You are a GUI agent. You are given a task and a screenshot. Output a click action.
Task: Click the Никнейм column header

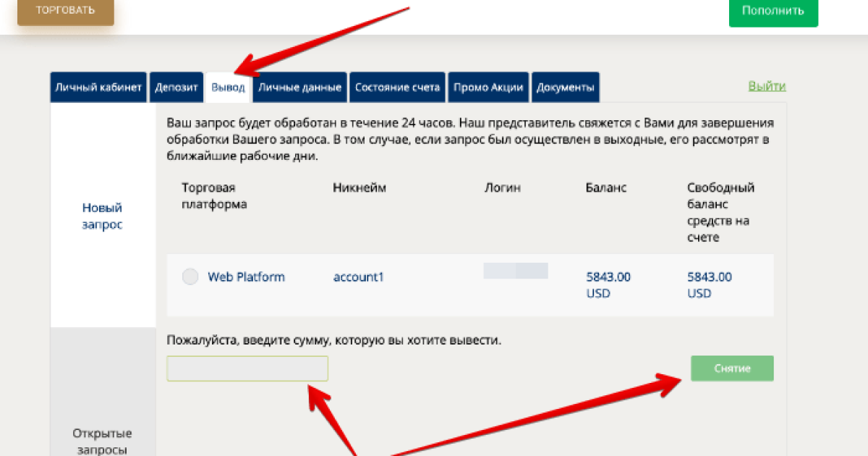(359, 188)
